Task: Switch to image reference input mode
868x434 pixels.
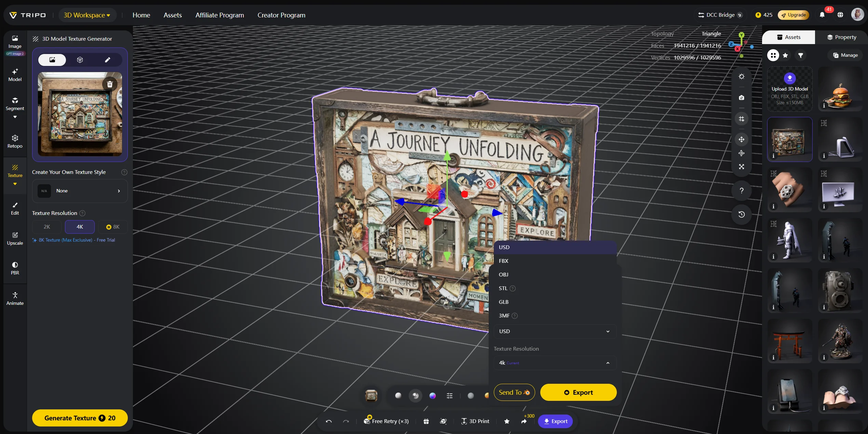Action: (x=52, y=60)
